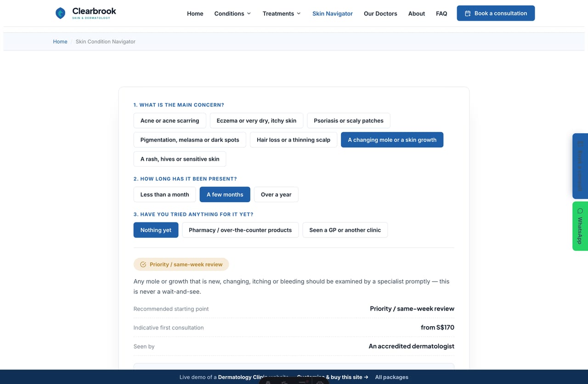The height and width of the screenshot is (384, 588).
Task: Click the WhatsApp chat bubble icon
Action: [x=580, y=211]
